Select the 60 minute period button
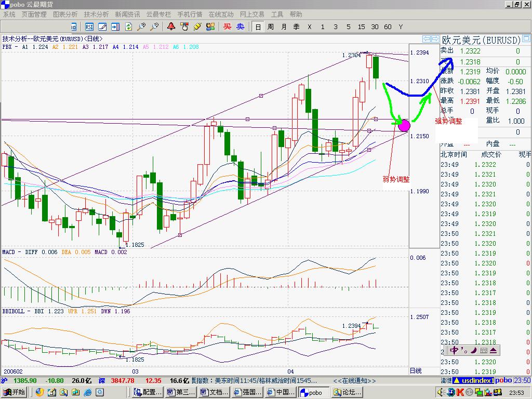The image size is (532, 399). 388,26
